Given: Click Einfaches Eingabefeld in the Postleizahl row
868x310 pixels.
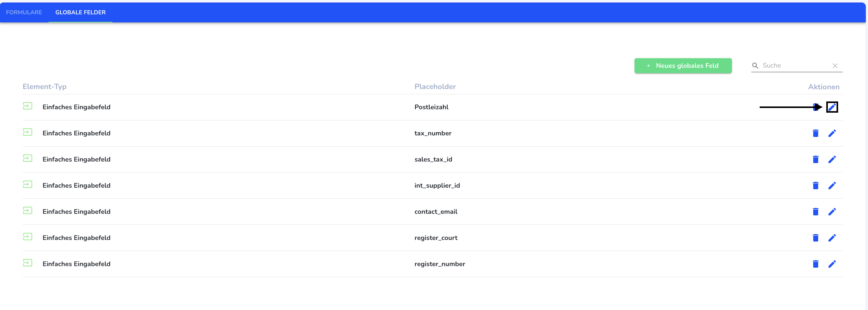Looking at the screenshot, I should pos(77,107).
